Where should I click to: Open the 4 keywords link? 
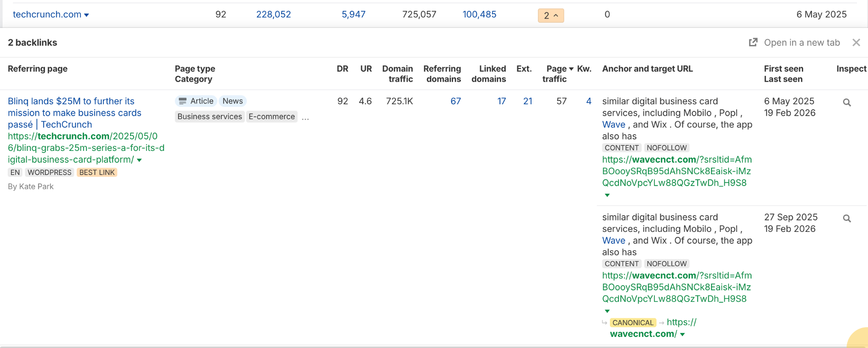pyautogui.click(x=589, y=101)
